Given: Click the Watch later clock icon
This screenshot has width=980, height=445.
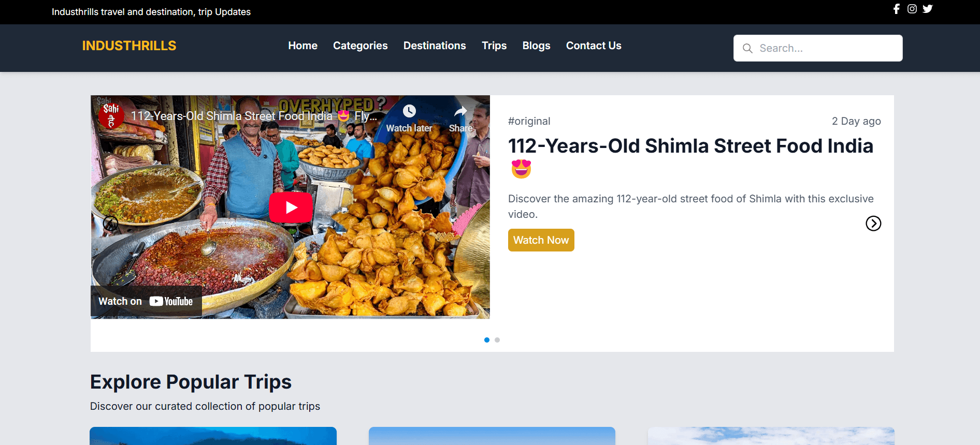Looking at the screenshot, I should (x=409, y=111).
